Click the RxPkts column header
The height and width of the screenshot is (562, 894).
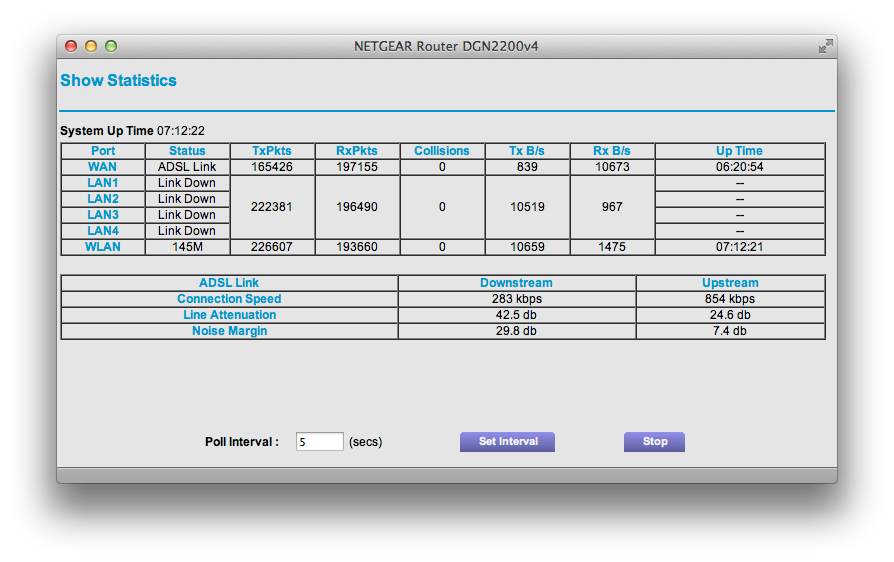pos(357,151)
